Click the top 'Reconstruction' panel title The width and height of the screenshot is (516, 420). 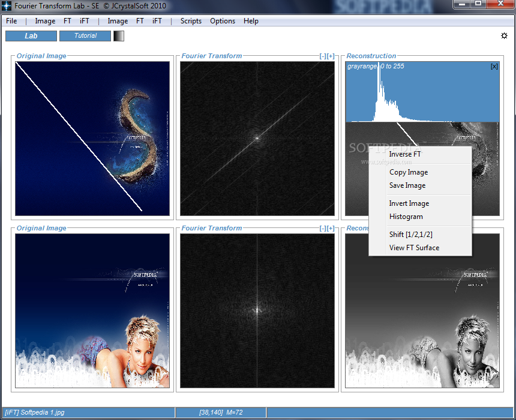(x=371, y=56)
